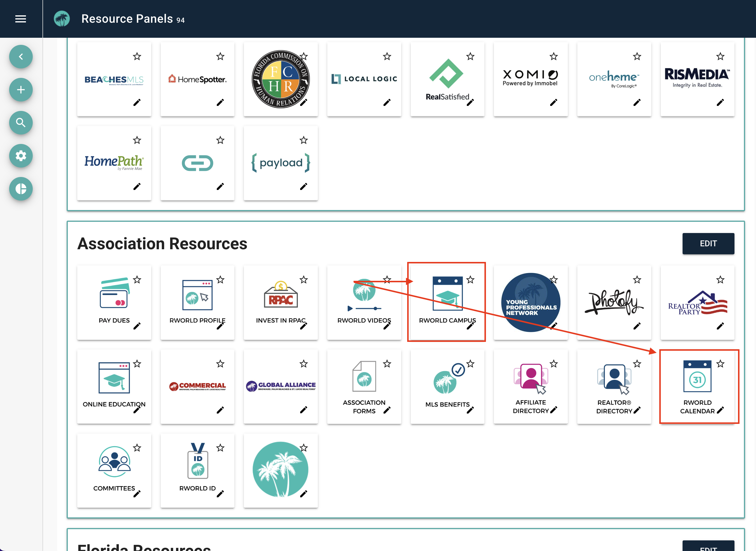
Task: Open the Affiliate Directory panel
Action: click(531, 387)
